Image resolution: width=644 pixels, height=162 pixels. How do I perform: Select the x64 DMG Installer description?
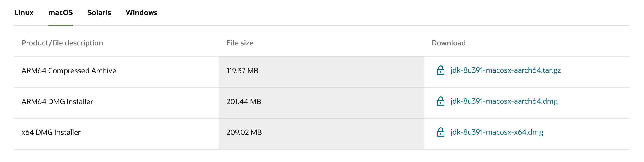(51, 132)
